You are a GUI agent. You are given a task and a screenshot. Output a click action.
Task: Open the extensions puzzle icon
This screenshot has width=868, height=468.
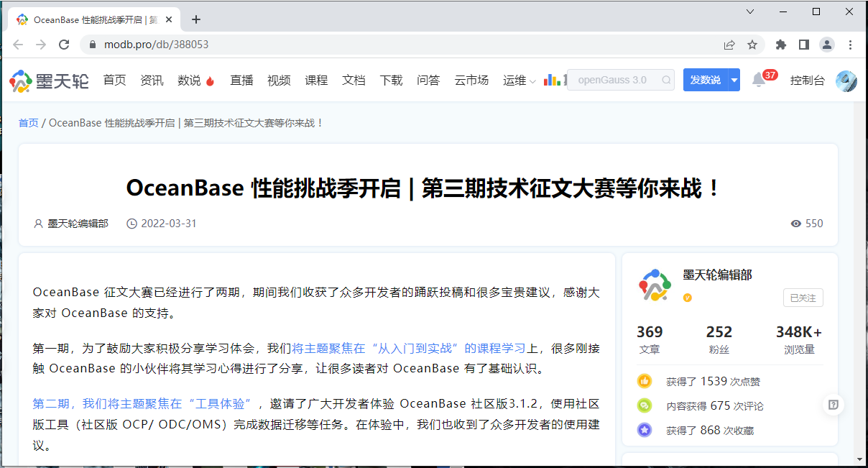point(781,45)
